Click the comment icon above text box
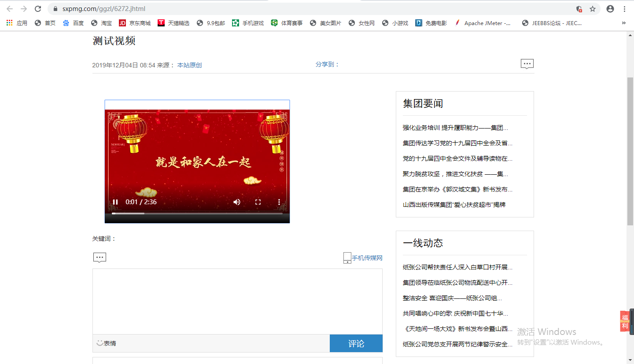The width and height of the screenshot is (634, 364). click(x=100, y=258)
